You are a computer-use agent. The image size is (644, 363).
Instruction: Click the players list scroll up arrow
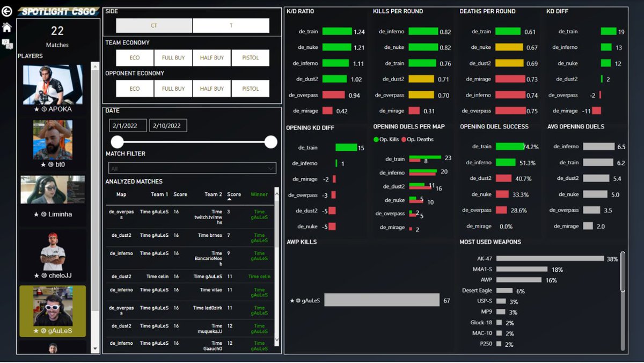(x=96, y=67)
